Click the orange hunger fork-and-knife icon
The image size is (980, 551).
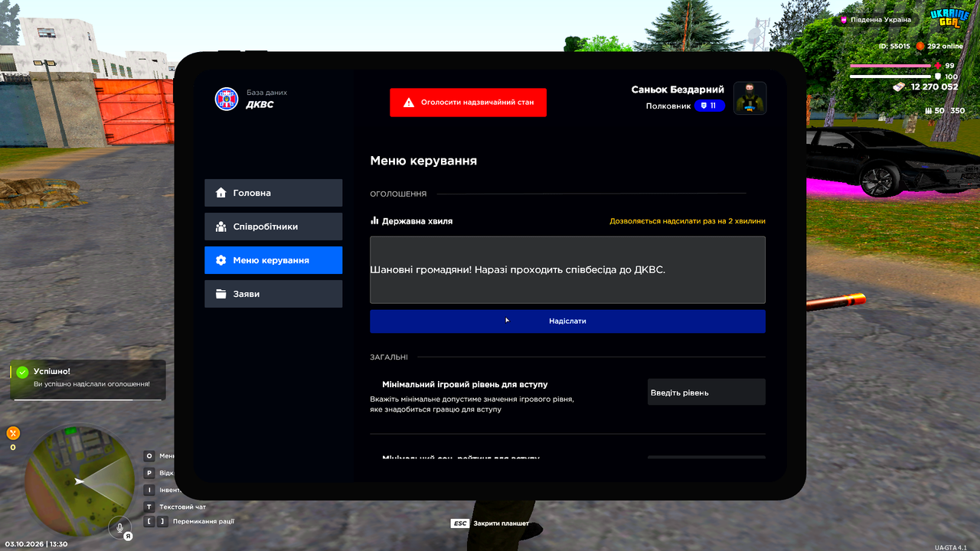(x=13, y=432)
